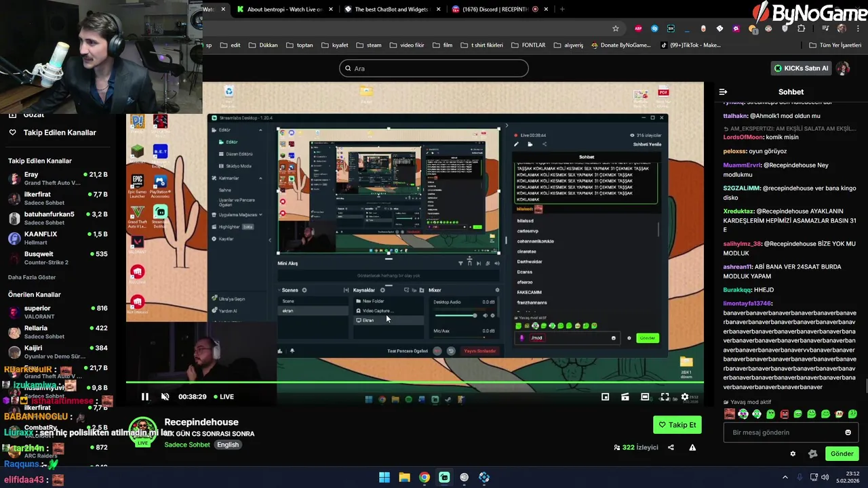Open the emoji picker in chat input
868x488 pixels.
pyautogui.click(x=848, y=432)
